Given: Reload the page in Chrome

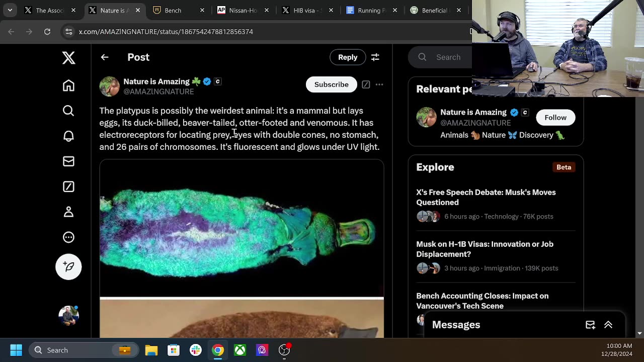Looking at the screenshot, I should [x=47, y=32].
